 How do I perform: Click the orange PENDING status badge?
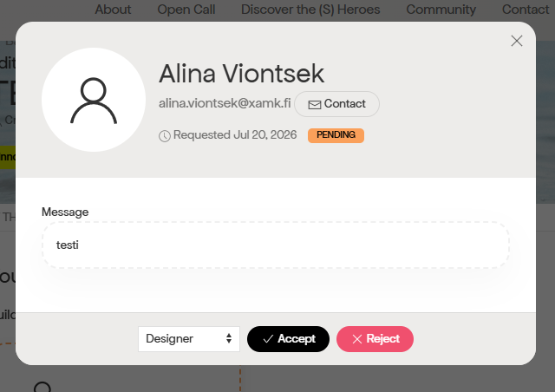tap(336, 135)
